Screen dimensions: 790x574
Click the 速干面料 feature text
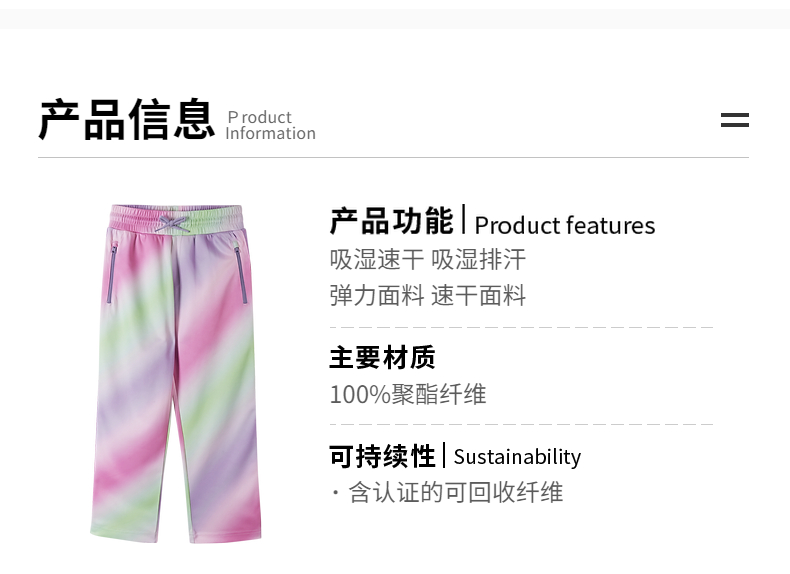point(478,295)
